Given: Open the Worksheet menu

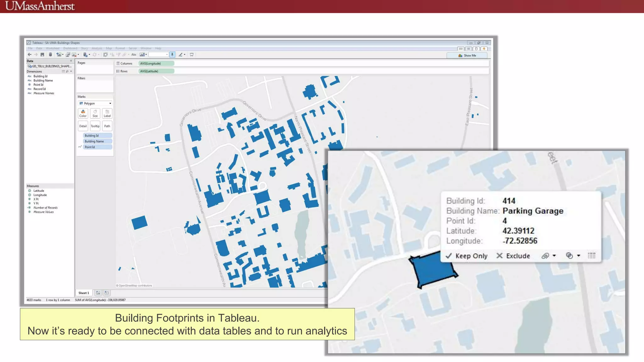Looking at the screenshot, I should pos(53,48).
